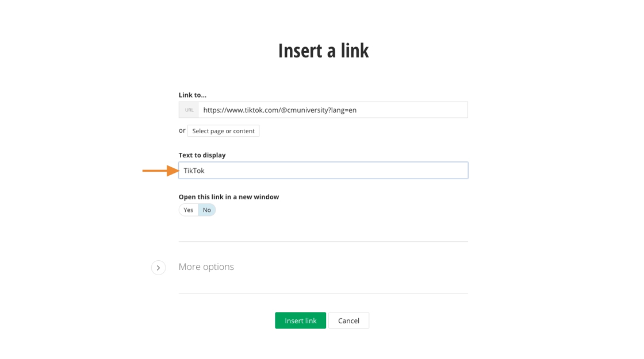Image resolution: width=644 pixels, height=359 pixels.
Task: Open 'Select page or content' picker
Action: pos(223,131)
